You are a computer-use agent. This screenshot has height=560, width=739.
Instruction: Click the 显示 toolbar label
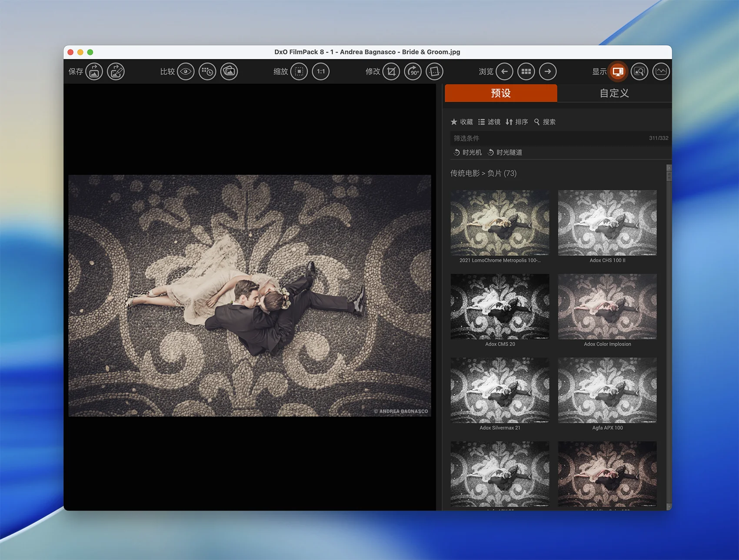(599, 72)
